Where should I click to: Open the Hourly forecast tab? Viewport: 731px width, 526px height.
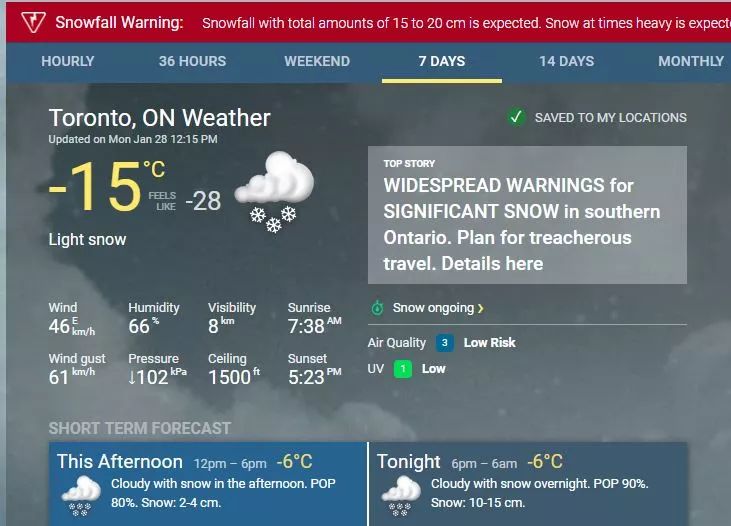pos(68,61)
